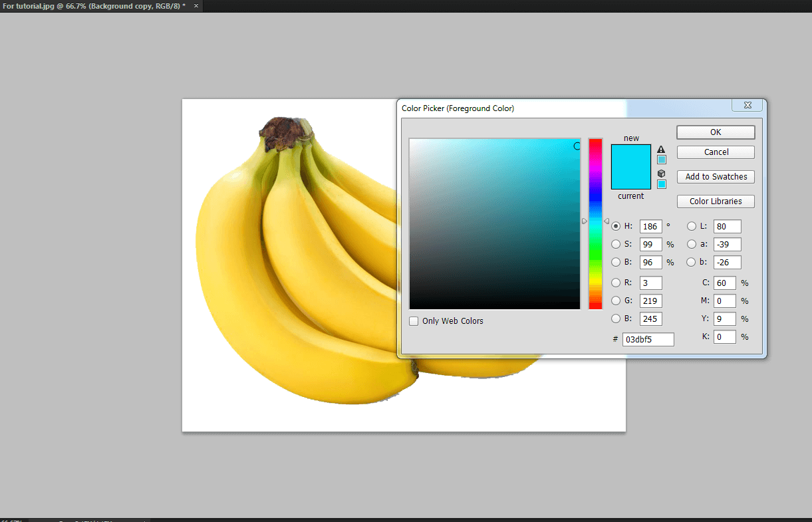Select the L lightness radio button

[692, 226]
